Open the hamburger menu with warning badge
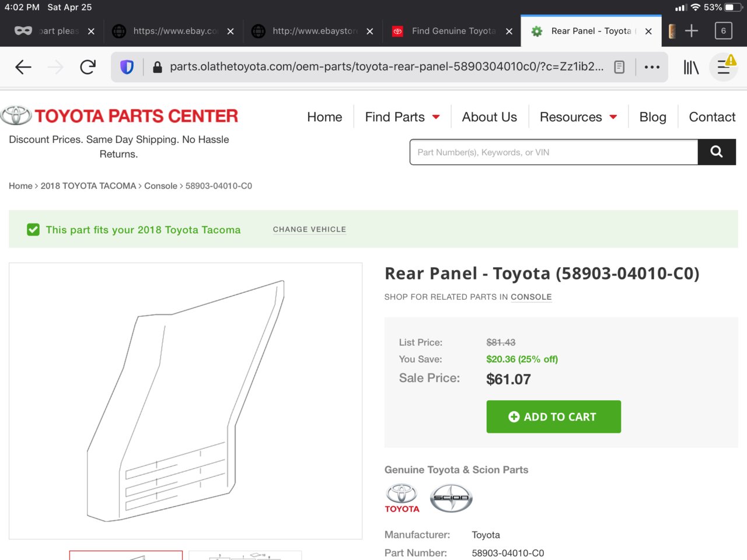 724,66
